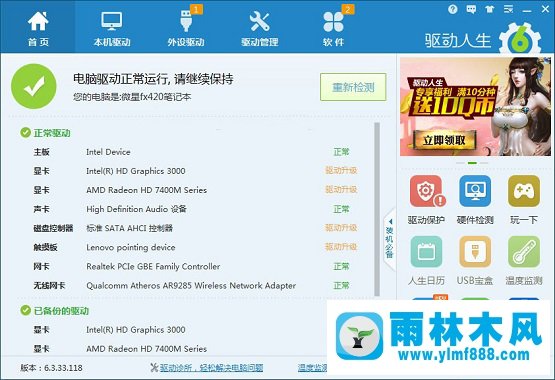Click 驱动升级 for AMD Radeon HD 7400M
The image size is (555, 380).
(341, 190)
